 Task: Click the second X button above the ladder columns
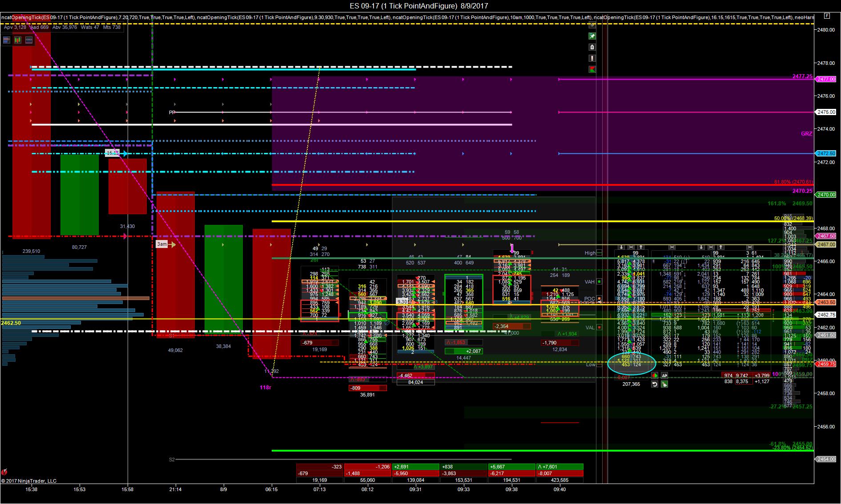pyautogui.click(x=672, y=247)
